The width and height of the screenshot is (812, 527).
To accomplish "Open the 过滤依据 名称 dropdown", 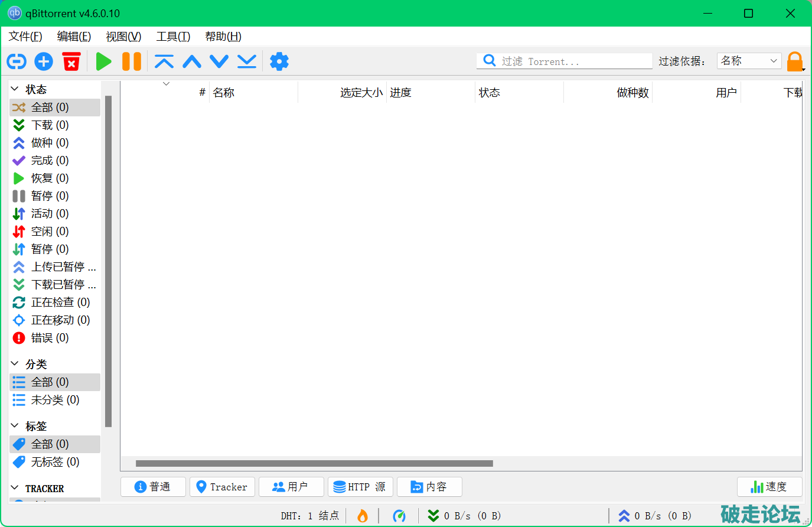I will coord(749,61).
